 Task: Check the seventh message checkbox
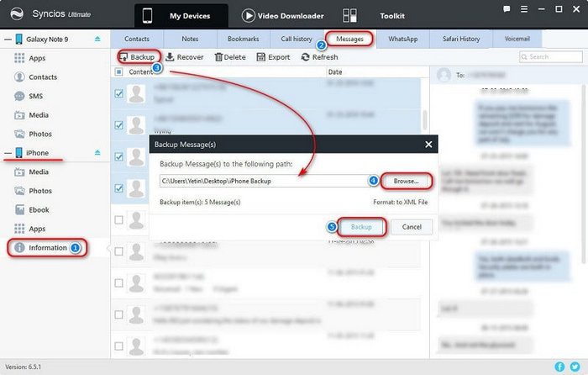point(118,283)
